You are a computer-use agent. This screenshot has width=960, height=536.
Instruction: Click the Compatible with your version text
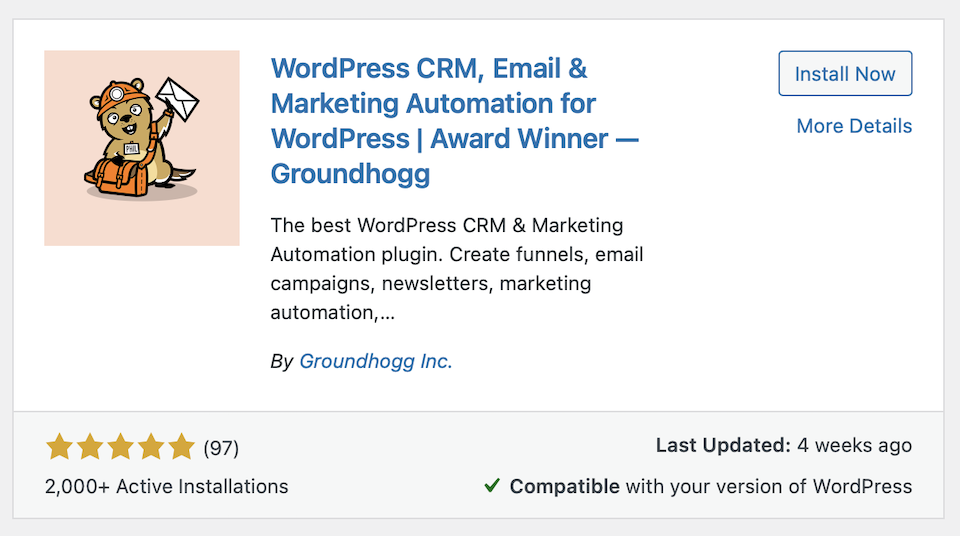(x=711, y=487)
